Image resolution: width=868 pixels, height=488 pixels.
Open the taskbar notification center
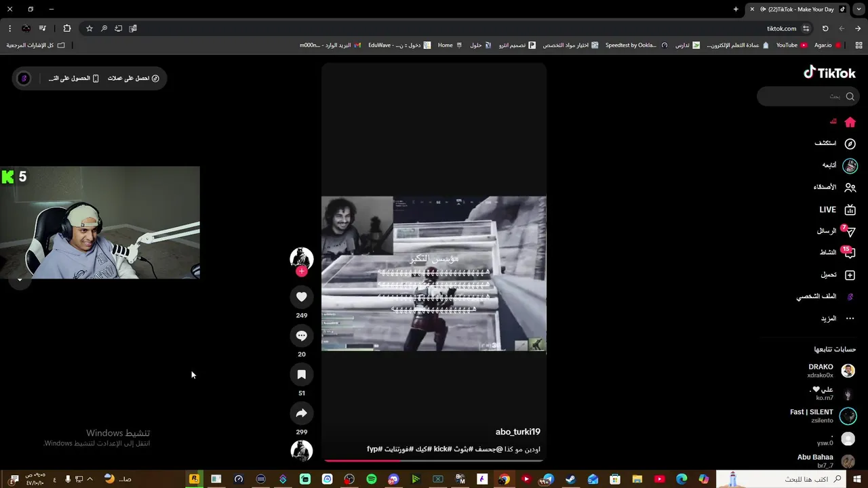pos(14,479)
